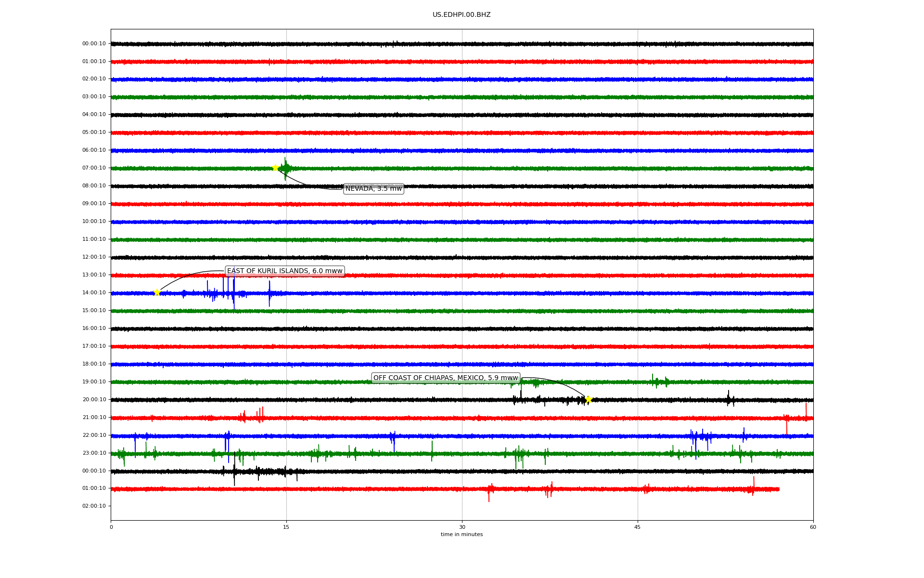Click the 21:00:10 time label
Viewport: 924px width, 578px height.
tap(94, 418)
